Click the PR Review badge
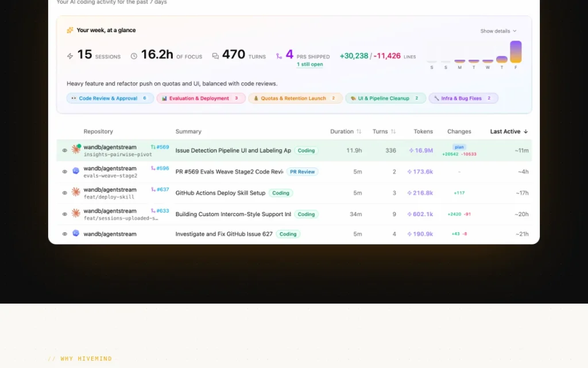The height and width of the screenshot is (368, 588). (302, 171)
